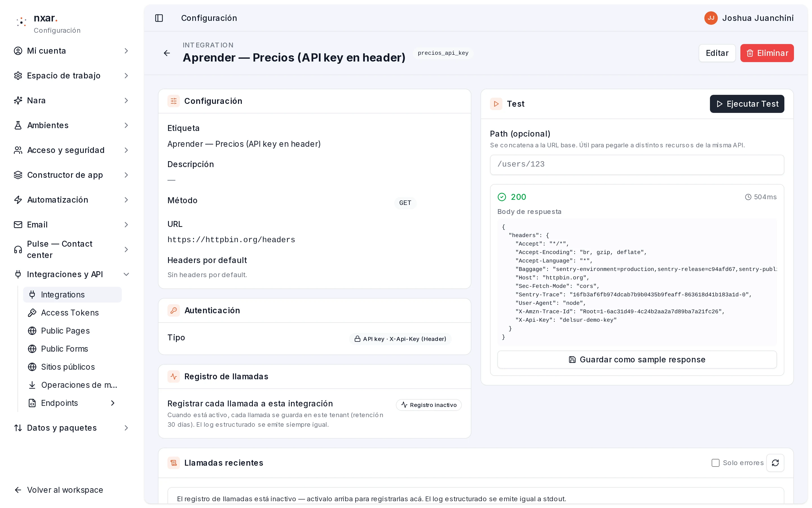Click the "User-Agent": "node" response line
Viewport: 812px width, 508px height.
(550, 303)
